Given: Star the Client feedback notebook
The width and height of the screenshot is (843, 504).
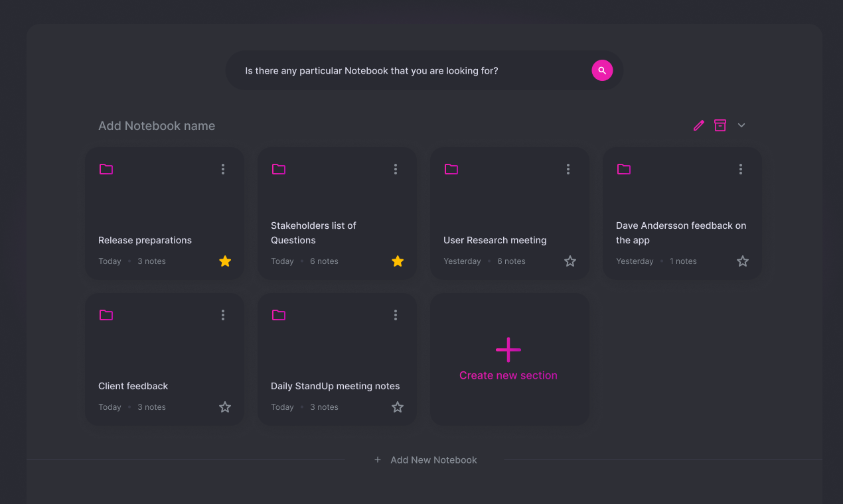Looking at the screenshot, I should coord(225,407).
